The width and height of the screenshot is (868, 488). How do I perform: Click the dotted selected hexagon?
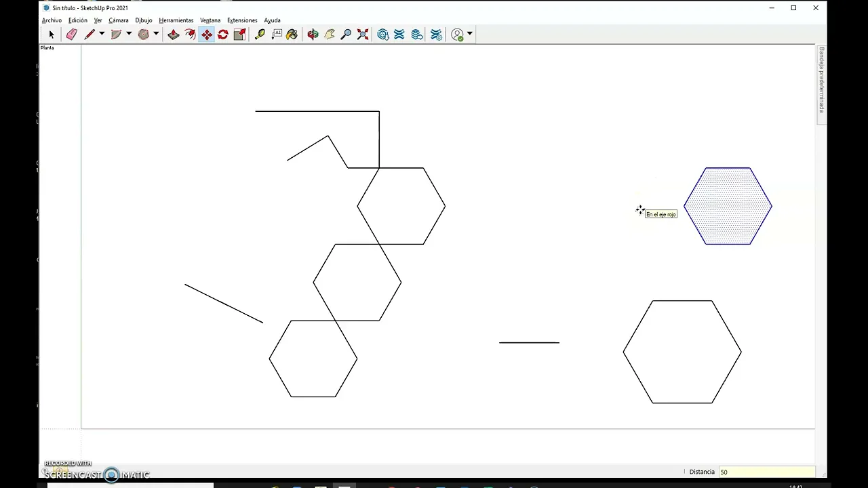pyautogui.click(x=728, y=206)
